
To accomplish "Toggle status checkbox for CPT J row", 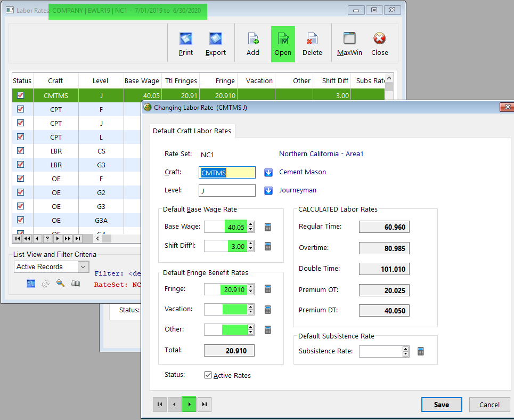I will (x=21, y=123).
